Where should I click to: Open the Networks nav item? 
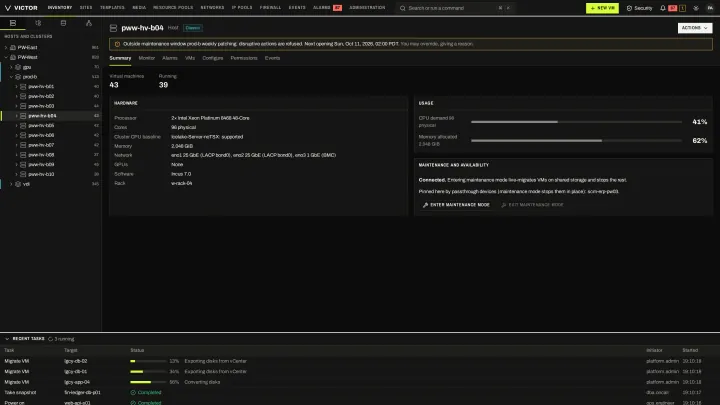212,8
